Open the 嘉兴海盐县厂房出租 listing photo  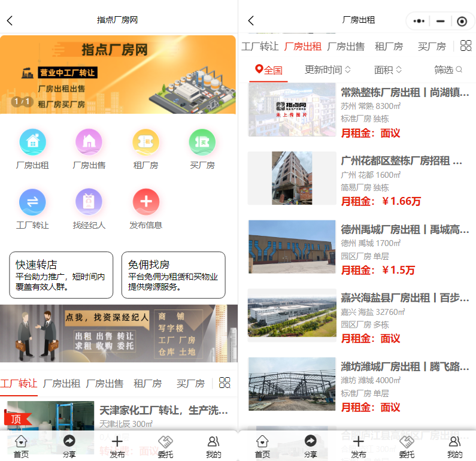coord(292,315)
